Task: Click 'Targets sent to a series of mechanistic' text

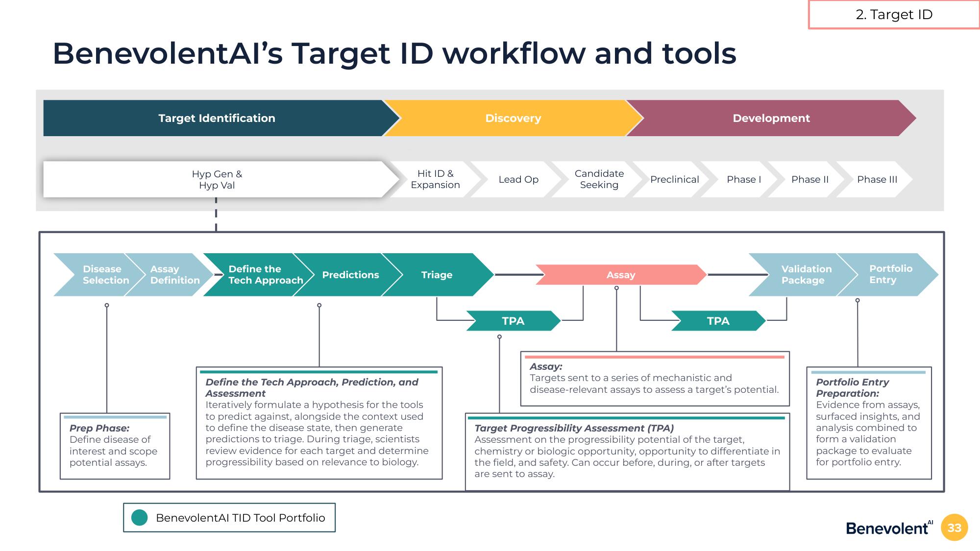Action: pyautogui.click(x=631, y=378)
